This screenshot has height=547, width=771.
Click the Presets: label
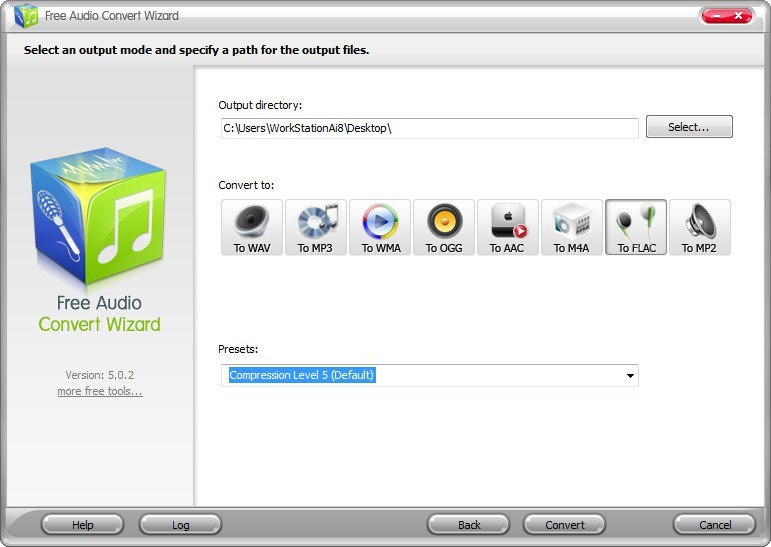238,349
